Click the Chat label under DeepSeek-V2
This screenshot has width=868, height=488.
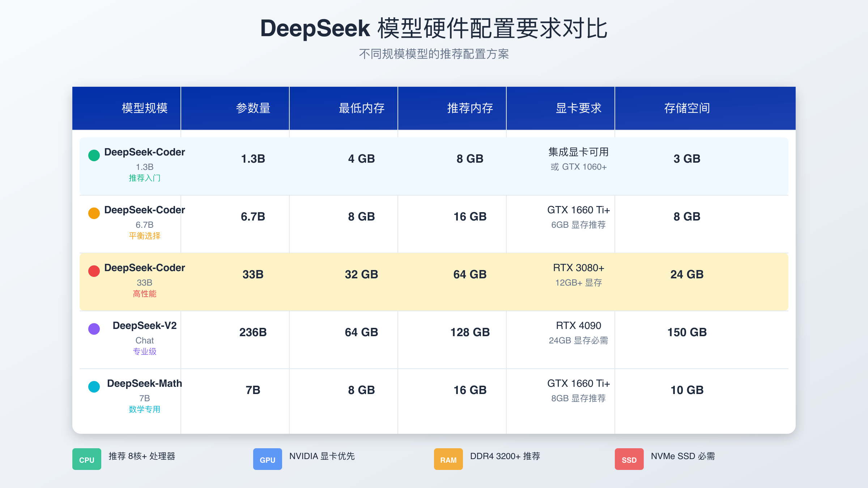pyautogui.click(x=145, y=340)
